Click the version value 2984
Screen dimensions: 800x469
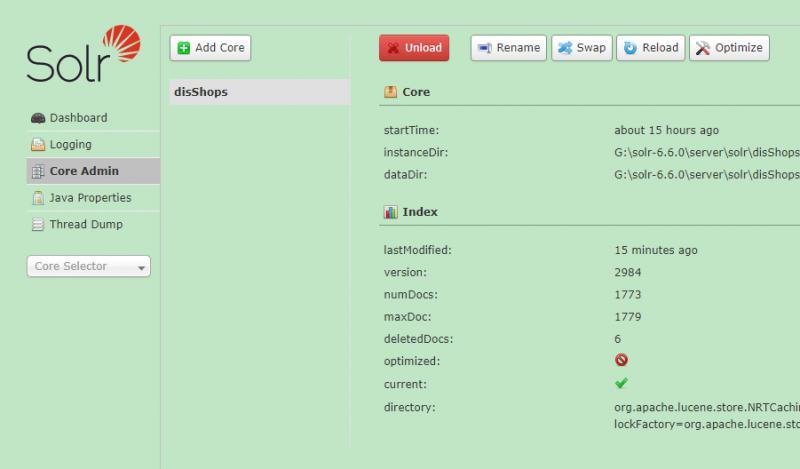click(628, 272)
